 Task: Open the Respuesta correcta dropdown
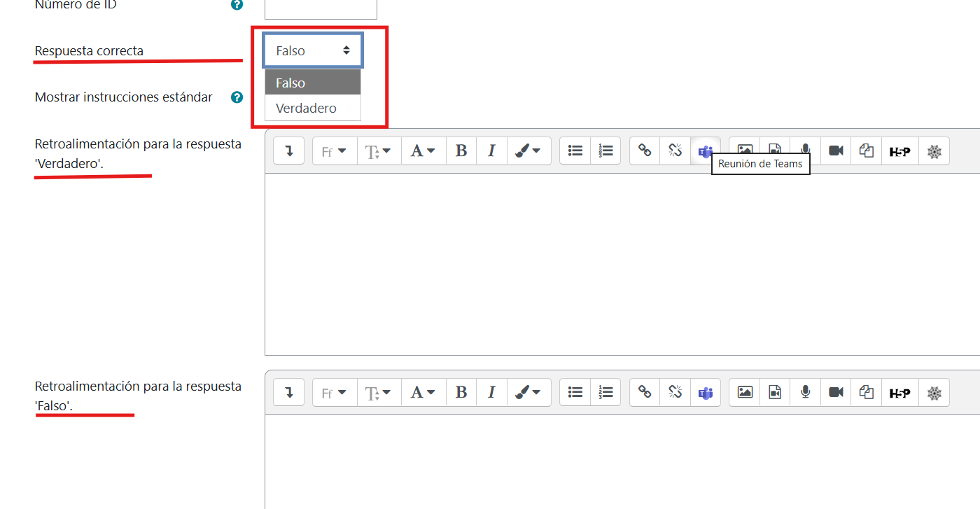coord(313,50)
